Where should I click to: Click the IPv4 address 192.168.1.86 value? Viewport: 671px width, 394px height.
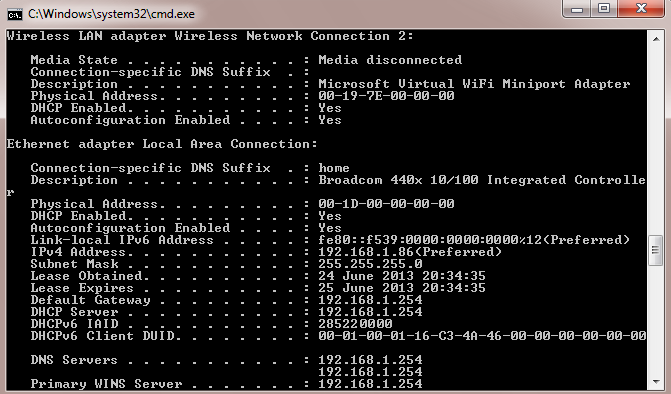pos(366,252)
